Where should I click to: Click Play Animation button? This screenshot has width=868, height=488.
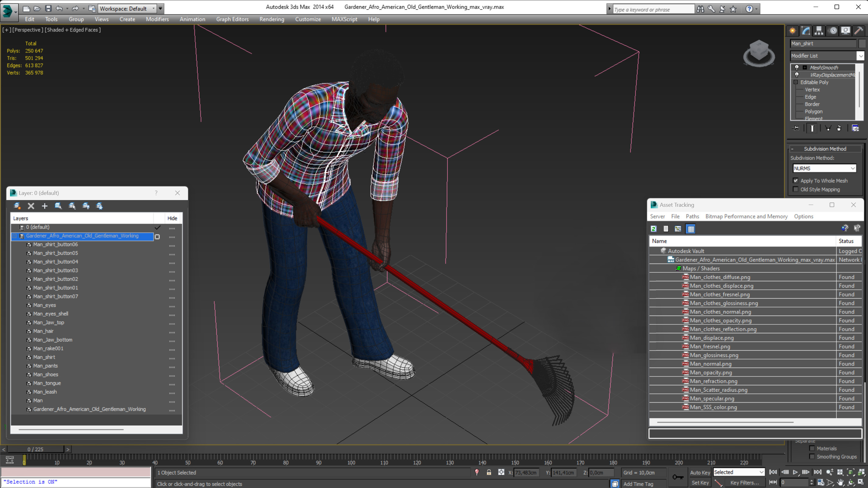tap(795, 472)
